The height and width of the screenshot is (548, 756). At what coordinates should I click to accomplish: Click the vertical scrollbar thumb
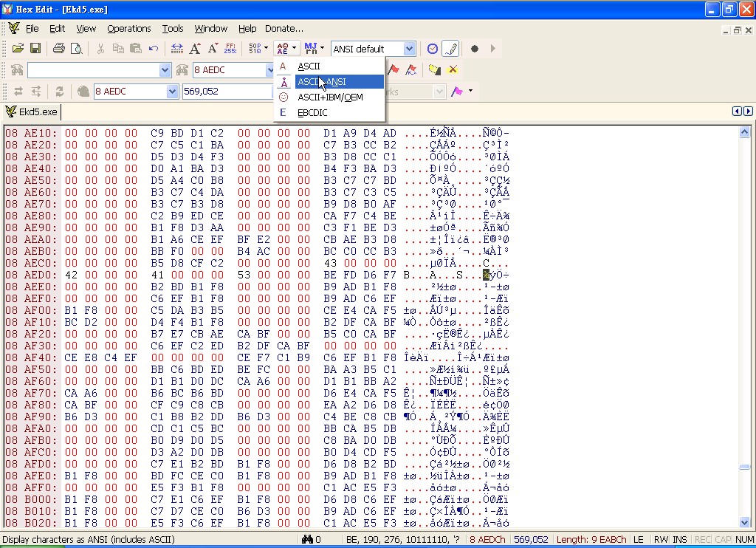[744, 467]
